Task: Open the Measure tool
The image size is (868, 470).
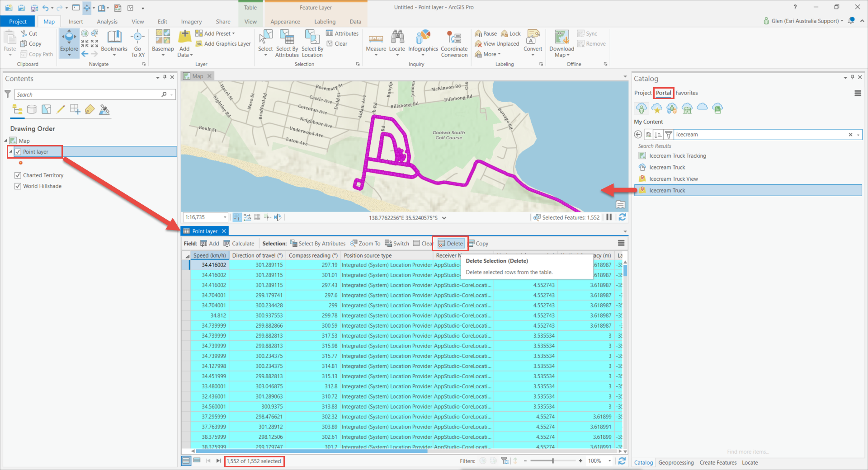Action: (x=376, y=41)
